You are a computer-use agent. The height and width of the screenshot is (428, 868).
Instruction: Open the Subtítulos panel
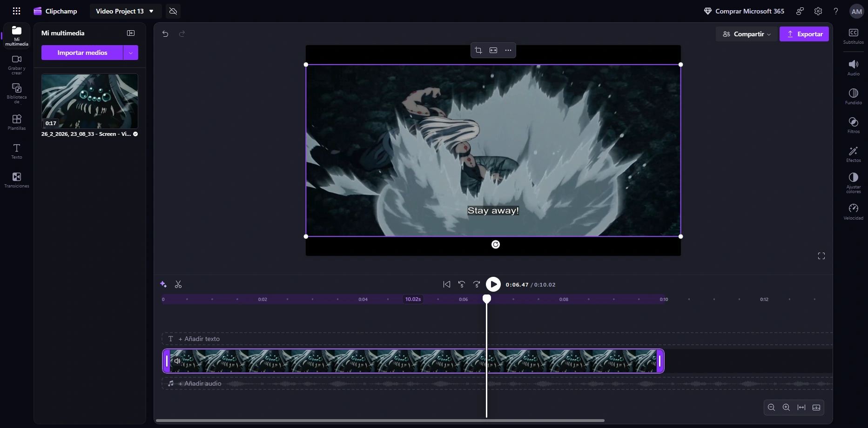[x=854, y=36]
